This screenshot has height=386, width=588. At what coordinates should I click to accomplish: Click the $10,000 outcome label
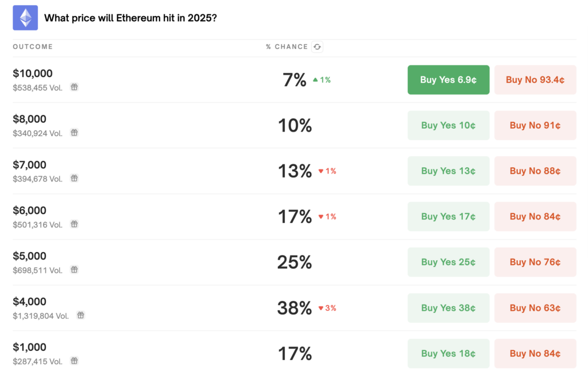click(x=33, y=74)
